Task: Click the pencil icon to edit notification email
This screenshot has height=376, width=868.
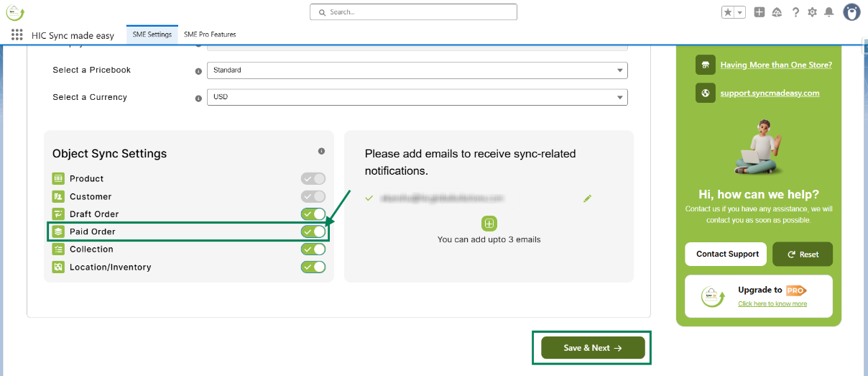Action: [587, 198]
